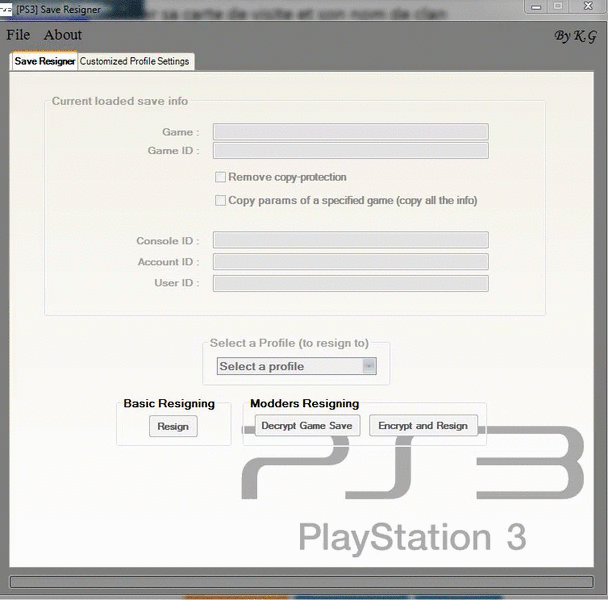Click Decrypt Game Save button

click(307, 425)
